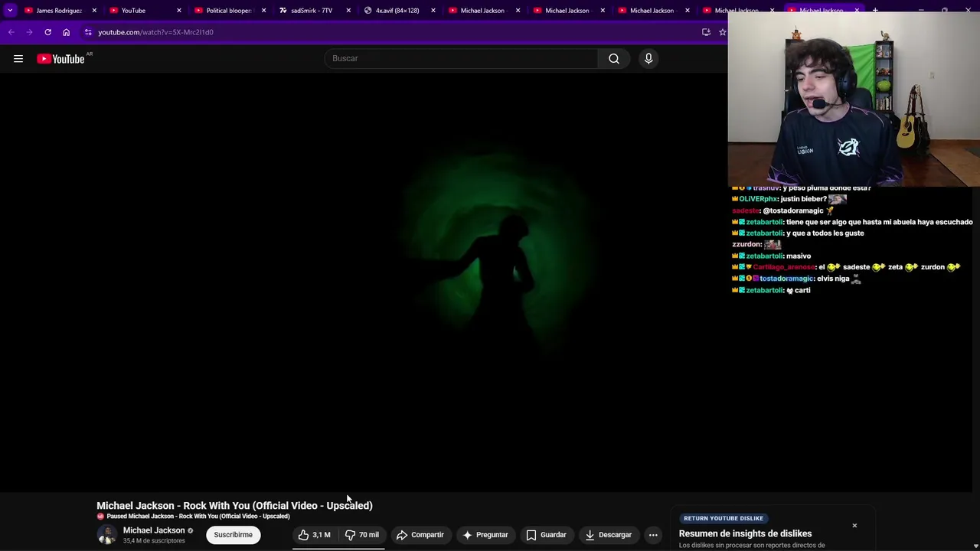Open more actions three-dot menu
Image resolution: width=980 pixels, height=551 pixels.
tap(653, 535)
